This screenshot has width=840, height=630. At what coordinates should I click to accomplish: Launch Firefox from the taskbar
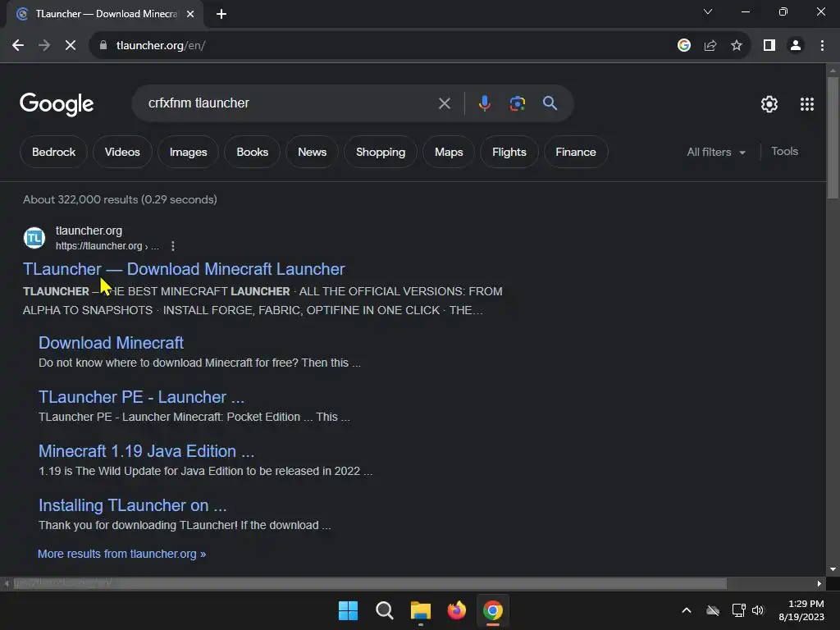456,610
